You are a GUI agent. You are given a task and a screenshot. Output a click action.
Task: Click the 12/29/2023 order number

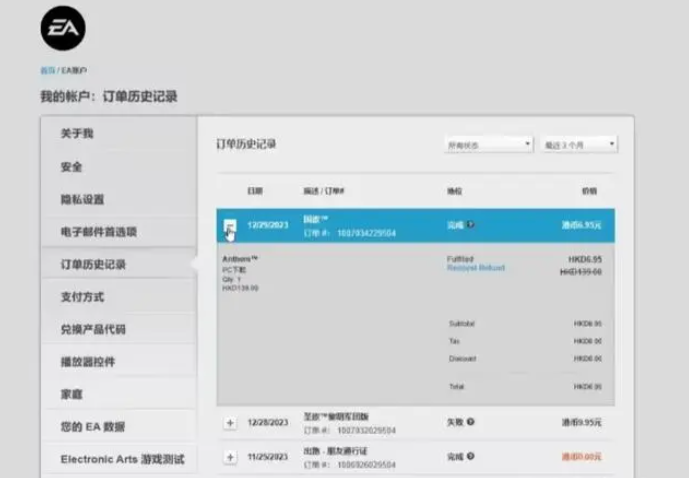[366, 233]
